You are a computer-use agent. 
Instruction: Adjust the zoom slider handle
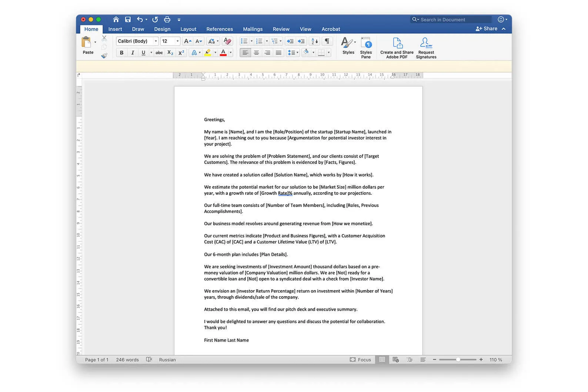(x=458, y=359)
